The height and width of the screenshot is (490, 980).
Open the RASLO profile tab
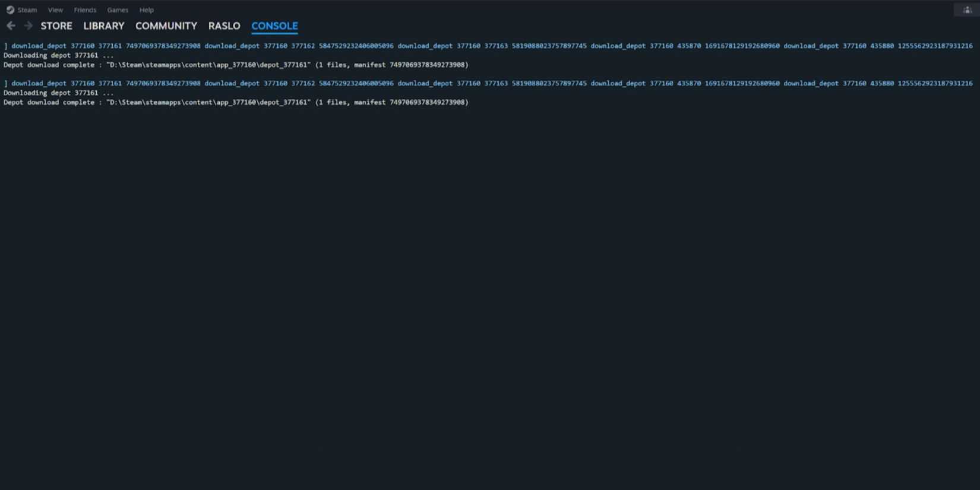[x=224, y=26]
